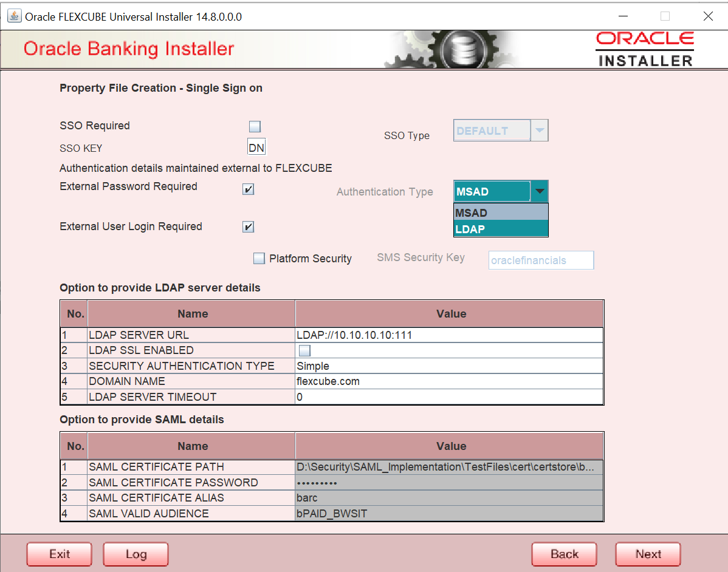Click the SAML table Value column header

coord(450,446)
